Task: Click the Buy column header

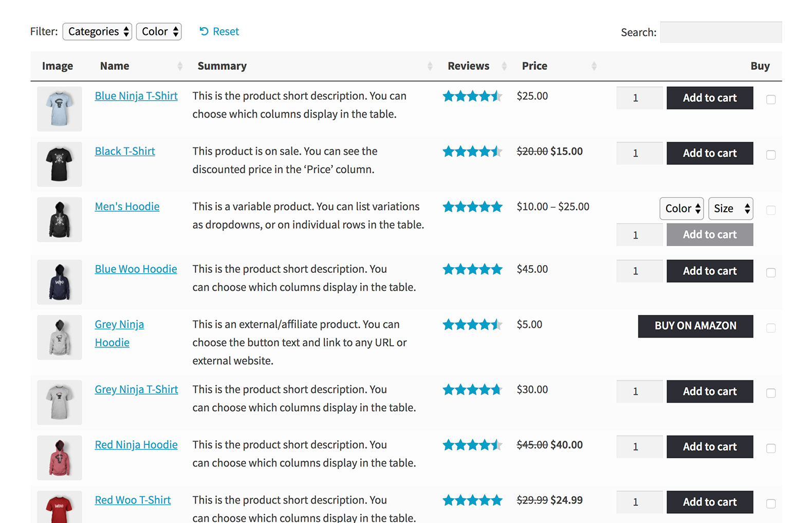Action: (x=760, y=66)
